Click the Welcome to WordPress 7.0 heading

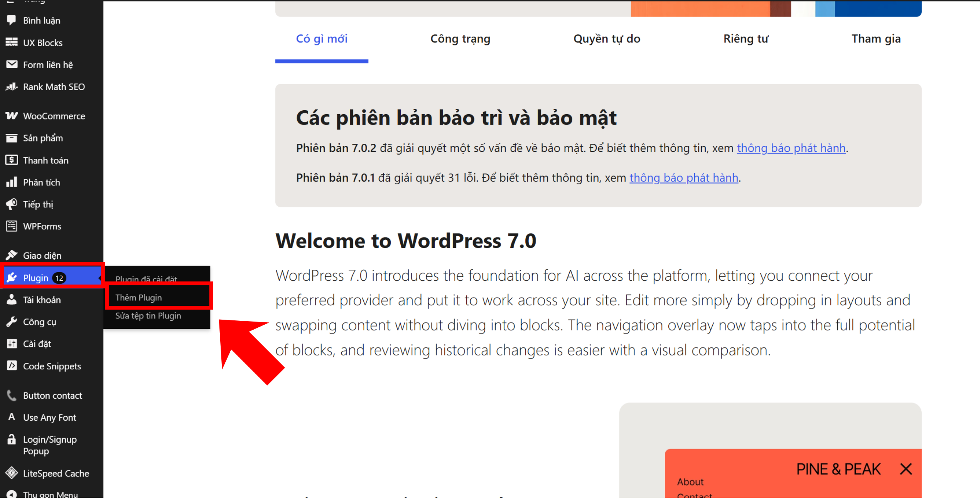pyautogui.click(x=406, y=241)
